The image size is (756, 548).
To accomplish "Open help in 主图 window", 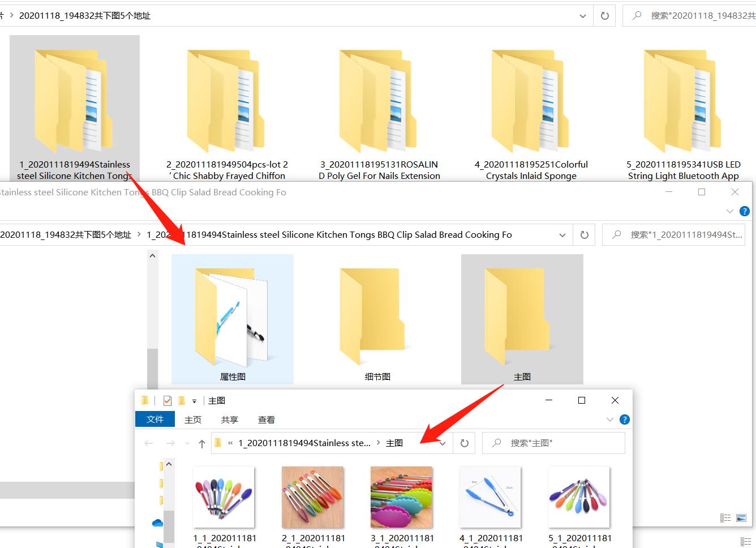I will click(625, 419).
